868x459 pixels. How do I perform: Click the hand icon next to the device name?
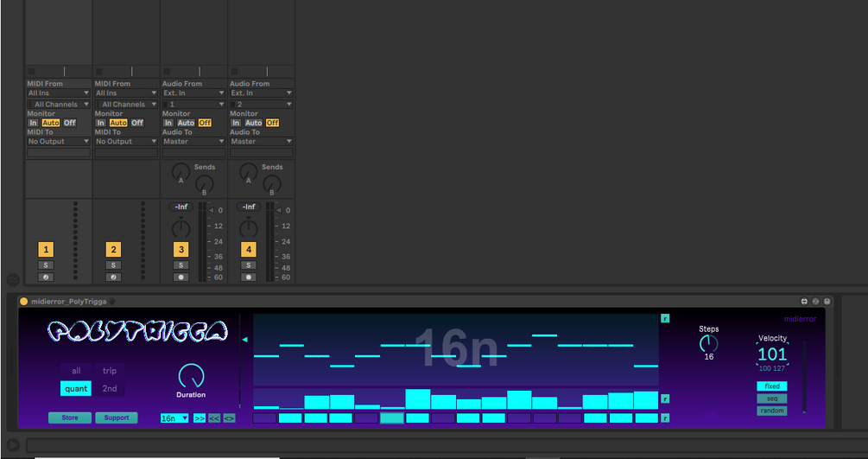111,302
